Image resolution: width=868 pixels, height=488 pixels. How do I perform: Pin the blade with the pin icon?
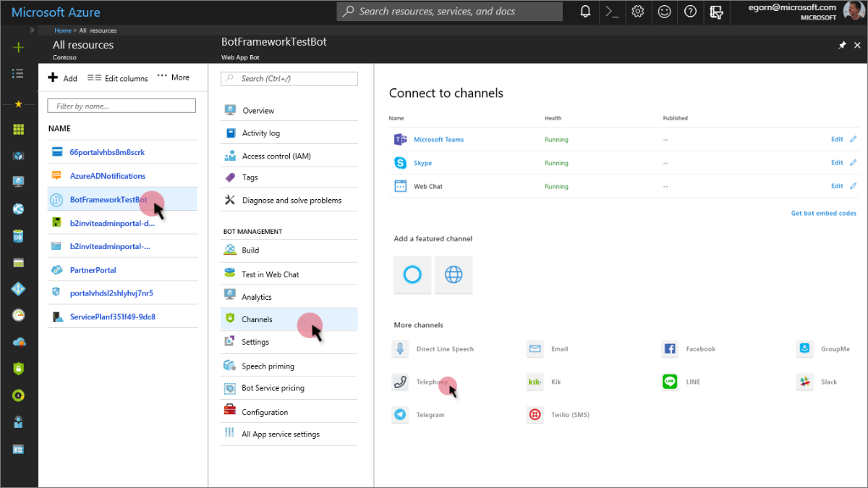coord(841,45)
